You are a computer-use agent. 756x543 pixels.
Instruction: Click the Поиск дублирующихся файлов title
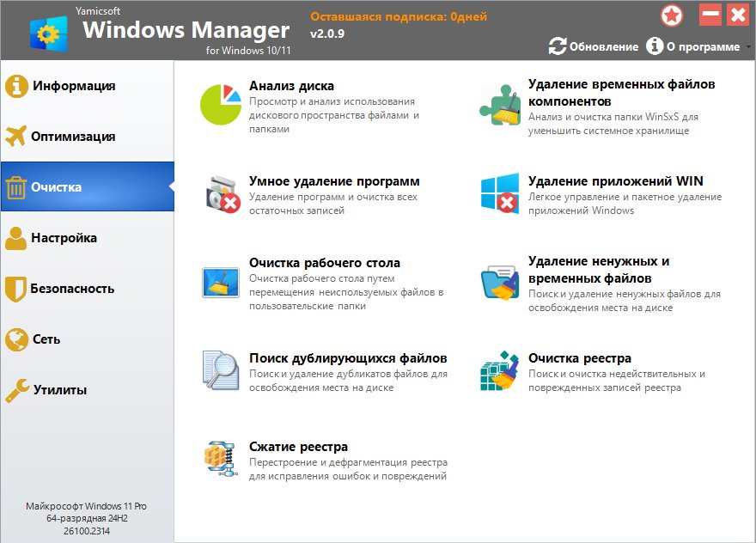coord(348,358)
